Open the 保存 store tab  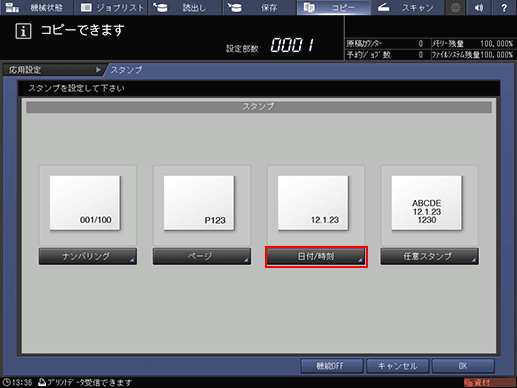[x=259, y=7]
